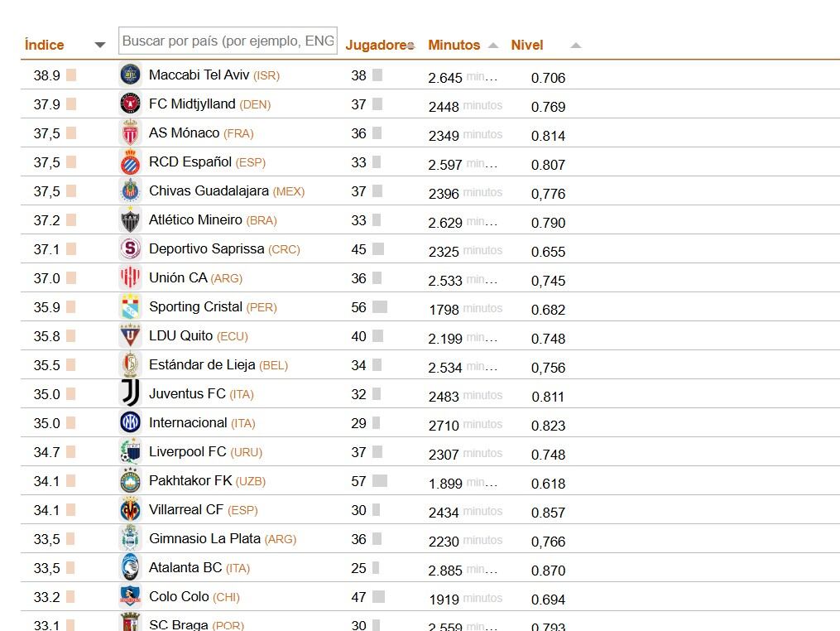Select the Minutos column header
This screenshot has width=840, height=631.
[454, 45]
